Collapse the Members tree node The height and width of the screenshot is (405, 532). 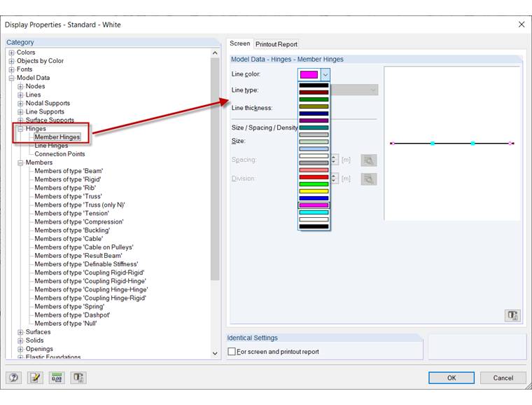(20, 163)
